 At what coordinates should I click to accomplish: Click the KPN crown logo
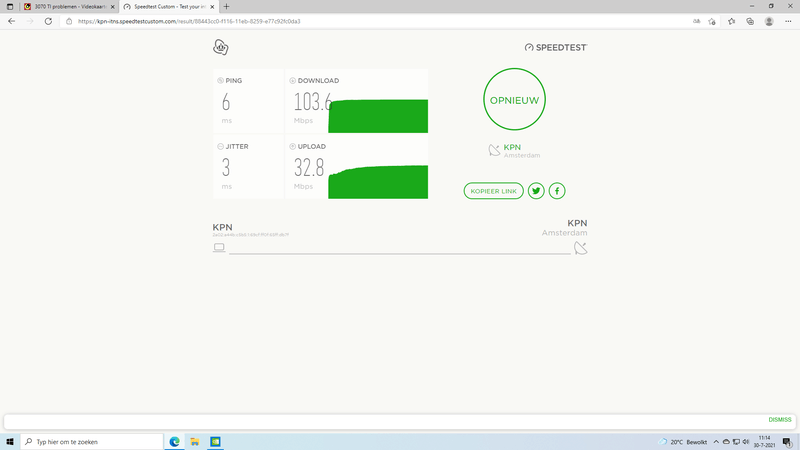pyautogui.click(x=220, y=47)
